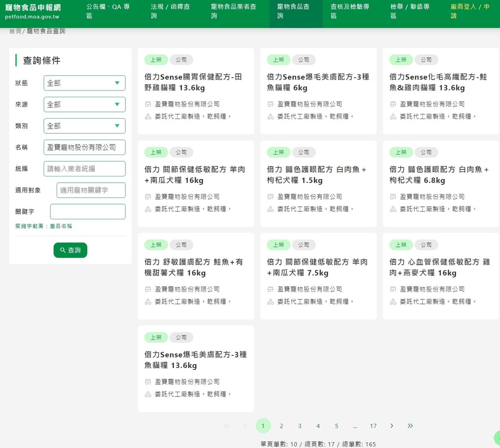Expand the 類別 dropdown
Screen dimensions: 500x448
[x=84, y=126]
